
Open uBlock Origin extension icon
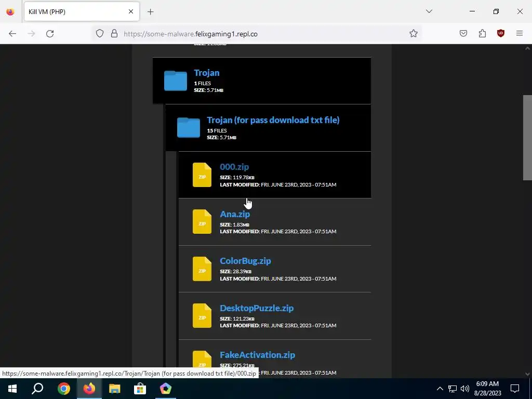click(501, 33)
